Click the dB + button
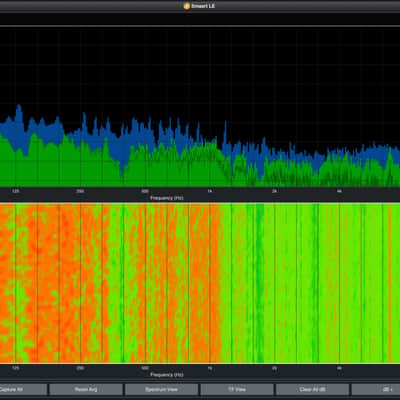 pos(376,389)
